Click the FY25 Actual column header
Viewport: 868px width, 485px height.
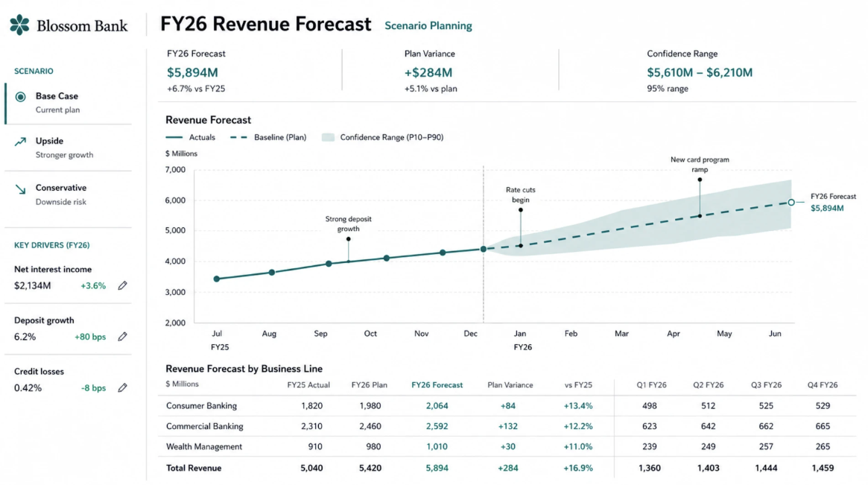tap(308, 384)
